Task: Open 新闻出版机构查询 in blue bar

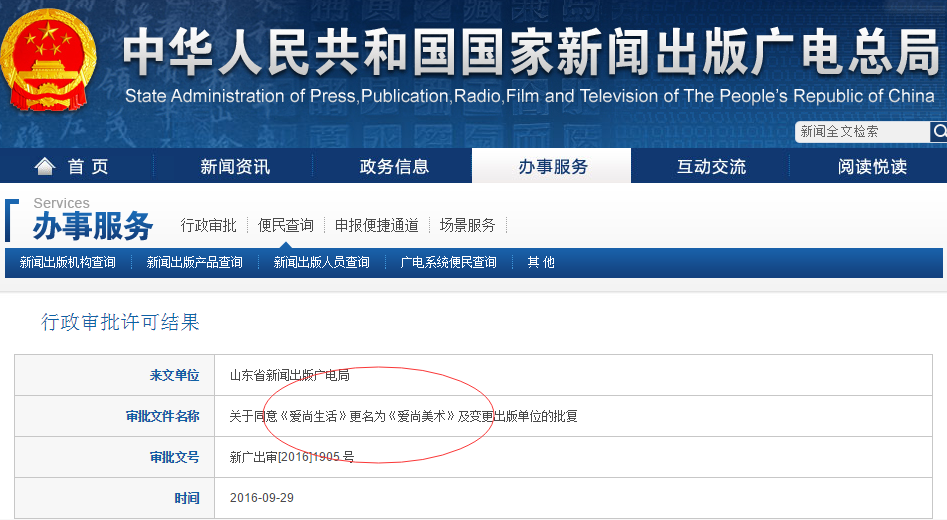Action: tap(68, 262)
